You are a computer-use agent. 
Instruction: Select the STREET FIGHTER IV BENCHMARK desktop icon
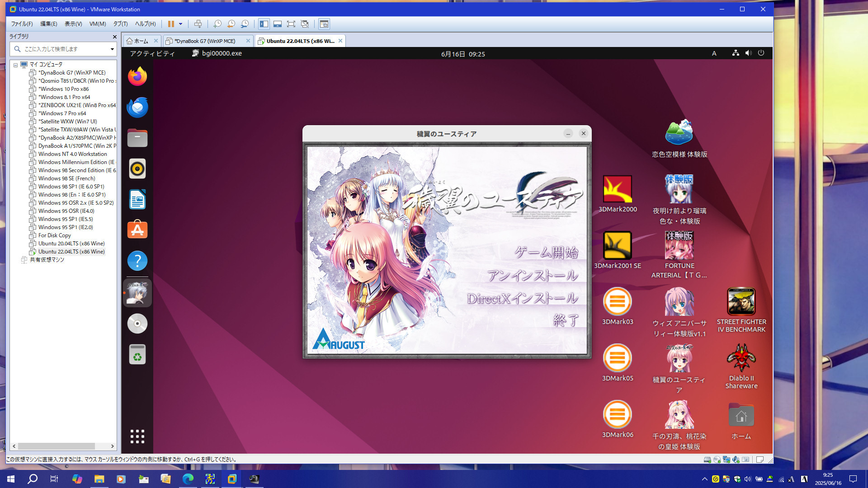pos(741,310)
